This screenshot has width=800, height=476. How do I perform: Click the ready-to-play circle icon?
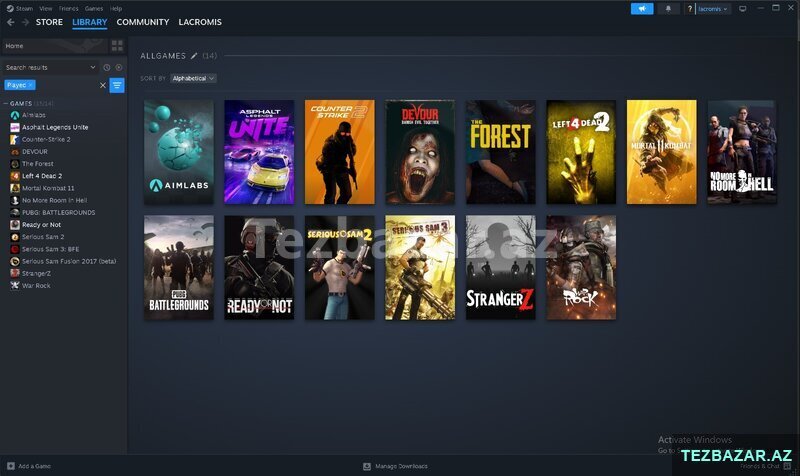click(119, 67)
